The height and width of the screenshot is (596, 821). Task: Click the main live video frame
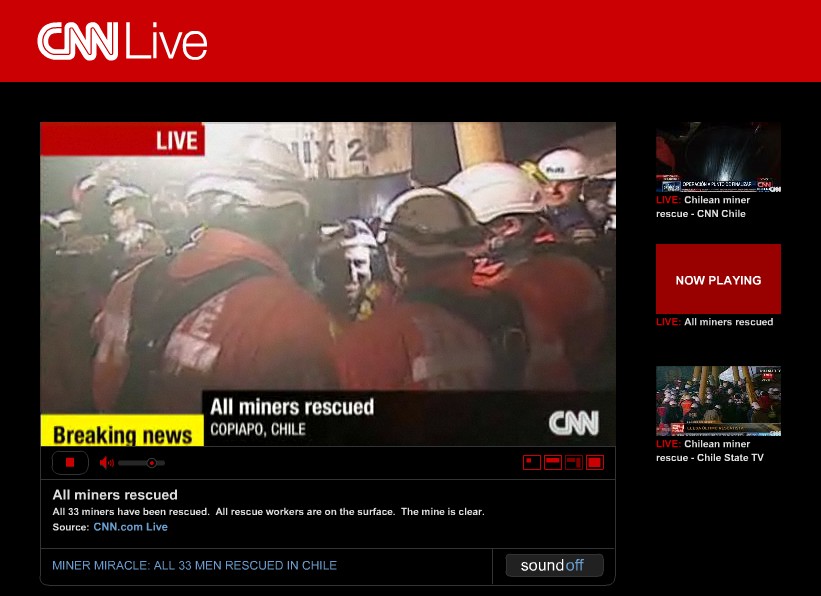click(328, 284)
